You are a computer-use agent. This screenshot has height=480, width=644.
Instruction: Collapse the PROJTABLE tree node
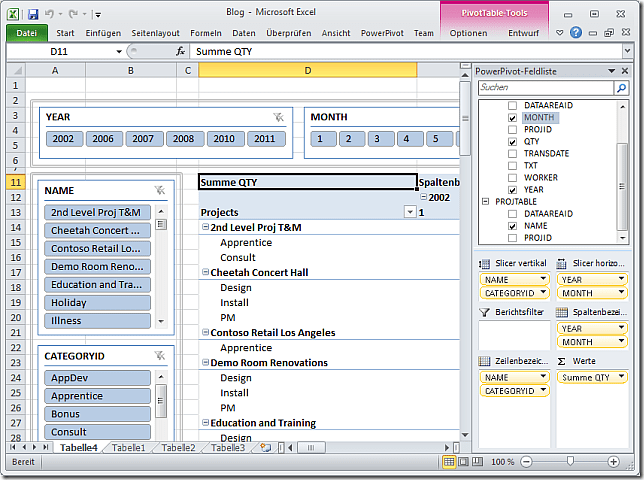point(485,202)
